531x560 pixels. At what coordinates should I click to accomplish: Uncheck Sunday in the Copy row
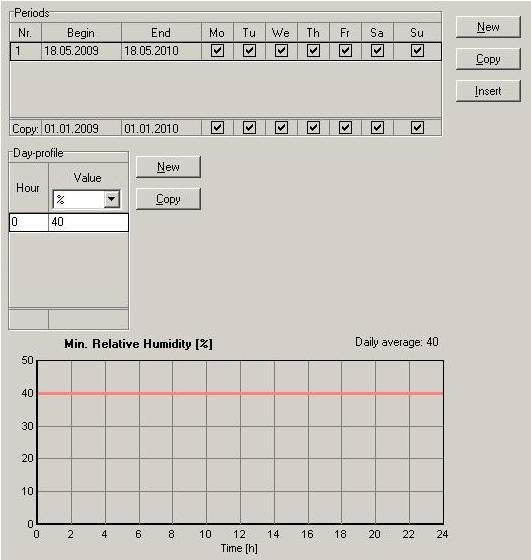pos(417,128)
